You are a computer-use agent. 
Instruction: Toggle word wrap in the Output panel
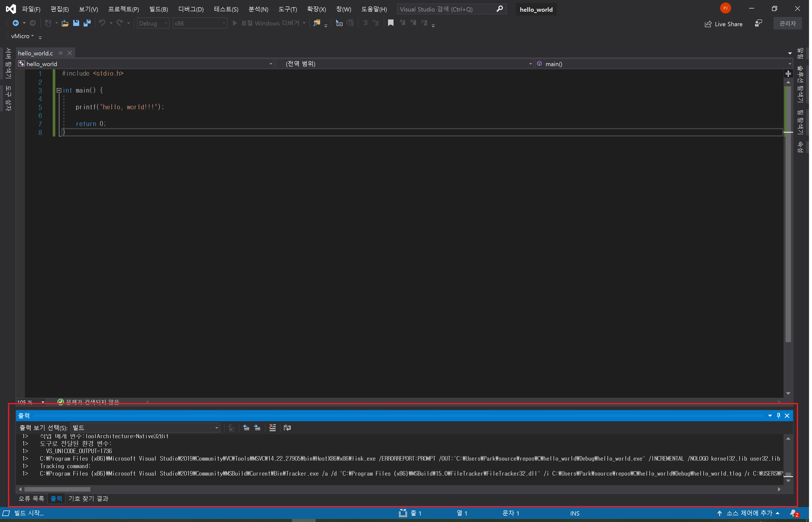[287, 428]
